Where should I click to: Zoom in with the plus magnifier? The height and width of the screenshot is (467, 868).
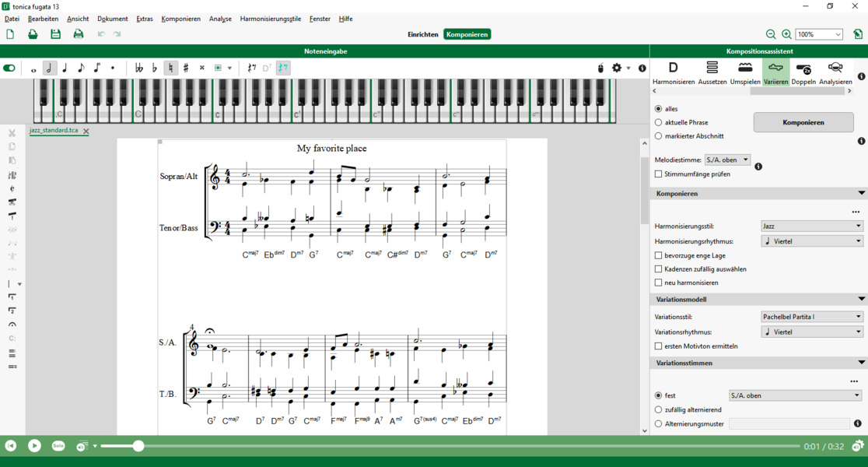point(786,34)
